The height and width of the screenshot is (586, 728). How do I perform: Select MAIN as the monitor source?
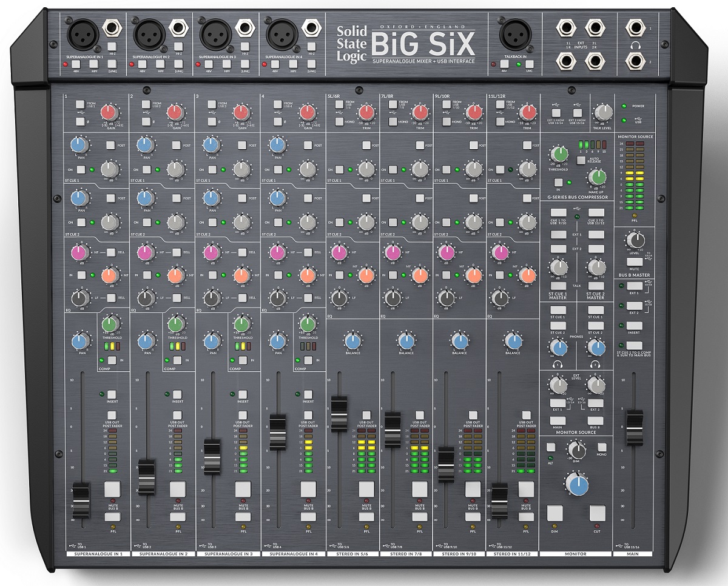[558, 420]
